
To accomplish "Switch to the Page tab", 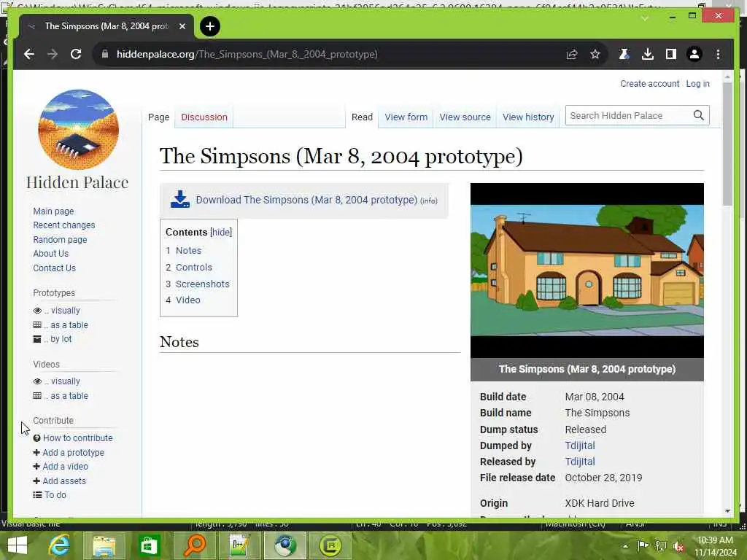I will click(x=158, y=117).
